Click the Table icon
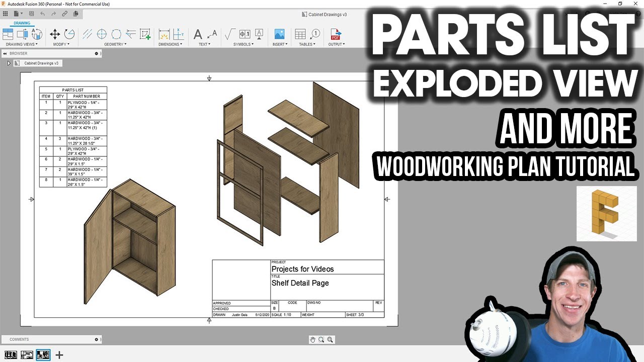This screenshot has width=644, height=362. coord(300,34)
